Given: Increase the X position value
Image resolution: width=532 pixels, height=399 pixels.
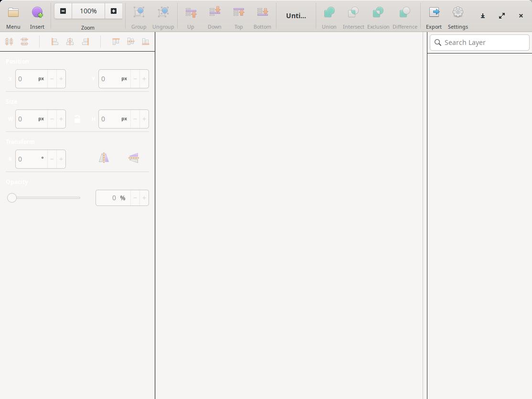Looking at the screenshot, I should tap(61, 79).
